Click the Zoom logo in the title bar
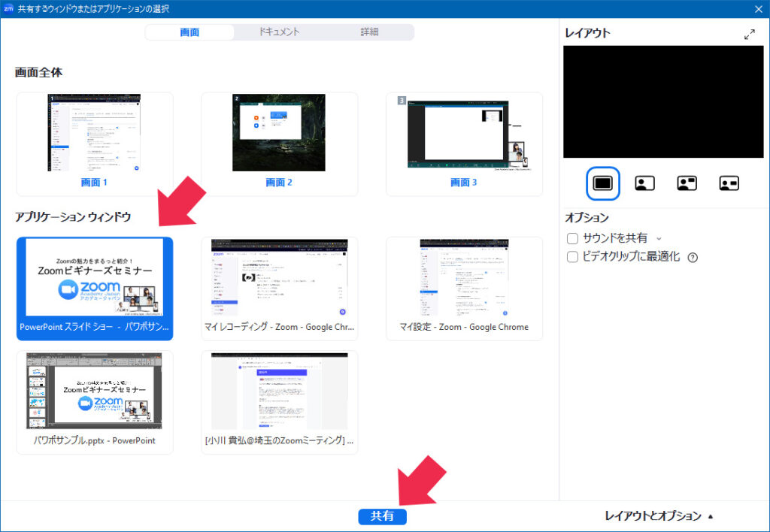Viewport: 770px width, 532px height. pos(8,8)
